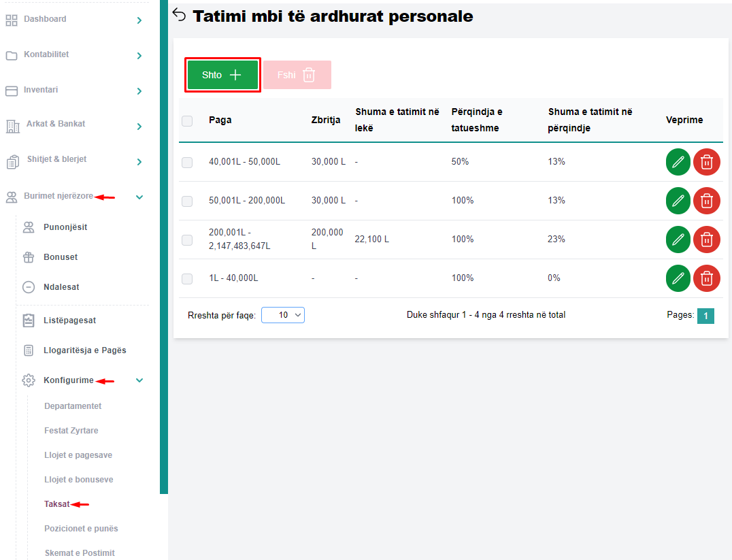This screenshot has height=560, width=732.
Task: Delete the 200,001L - 2,147,483,647L row
Action: click(706, 240)
